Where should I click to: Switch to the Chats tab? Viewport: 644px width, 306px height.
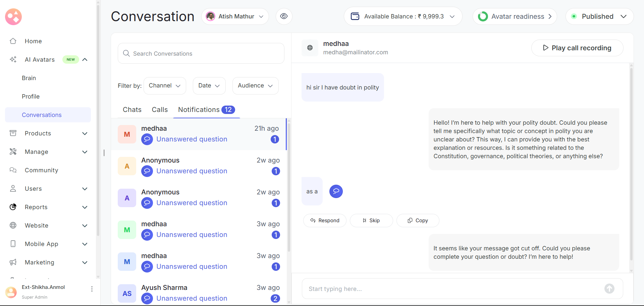[132, 110]
